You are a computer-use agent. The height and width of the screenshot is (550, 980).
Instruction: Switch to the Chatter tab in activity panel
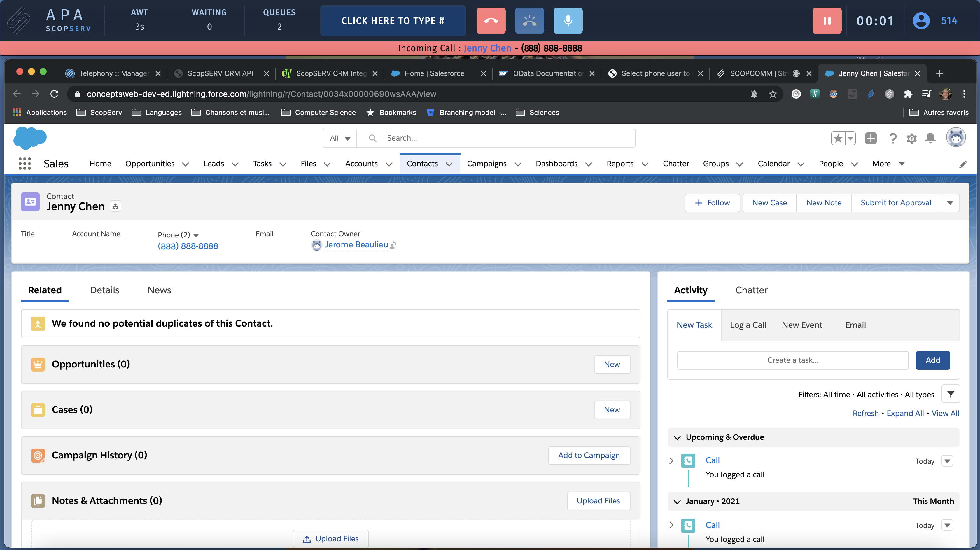751,290
